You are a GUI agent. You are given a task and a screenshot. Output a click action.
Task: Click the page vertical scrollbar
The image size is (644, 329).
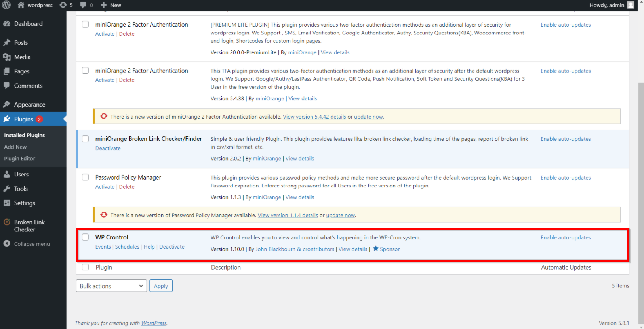641,204
